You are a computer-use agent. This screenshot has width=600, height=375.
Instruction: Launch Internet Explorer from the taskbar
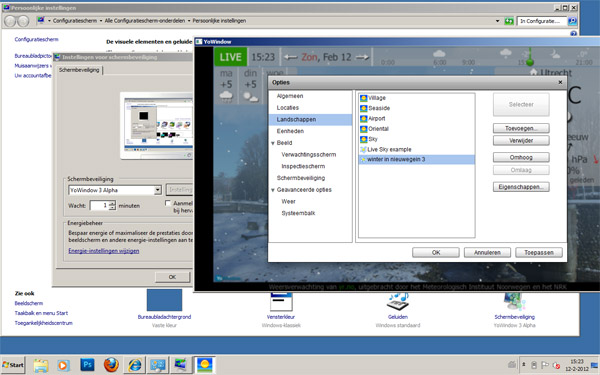pyautogui.click(x=134, y=365)
